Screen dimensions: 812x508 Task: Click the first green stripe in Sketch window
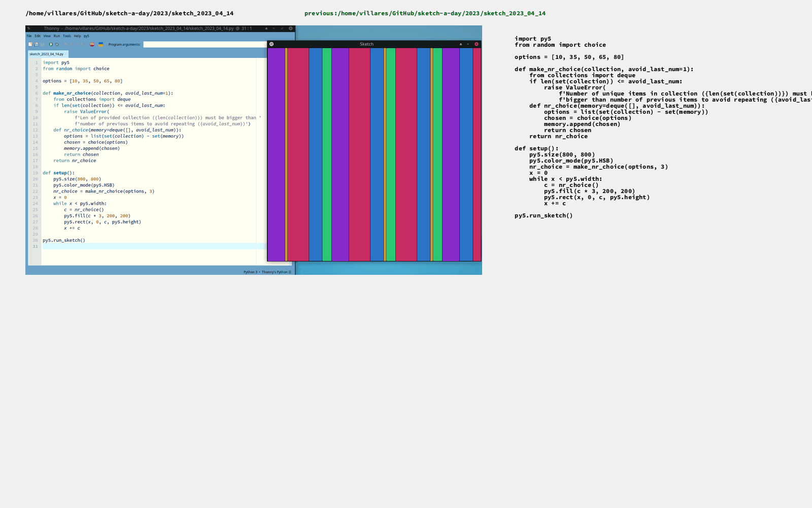pos(327,154)
